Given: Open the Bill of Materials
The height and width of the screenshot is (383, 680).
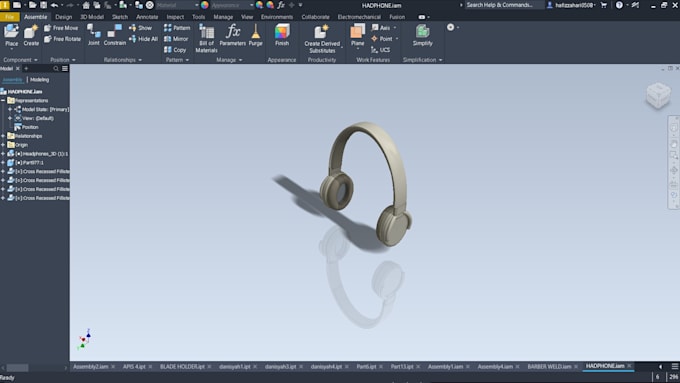Looking at the screenshot, I should [x=206, y=39].
